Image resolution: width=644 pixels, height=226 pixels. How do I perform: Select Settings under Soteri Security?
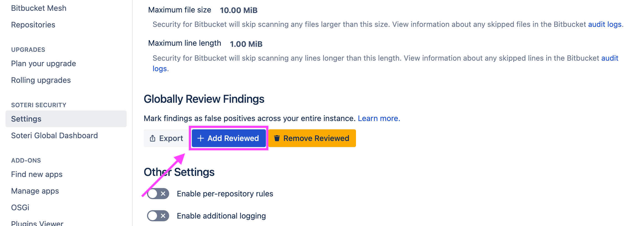26,119
